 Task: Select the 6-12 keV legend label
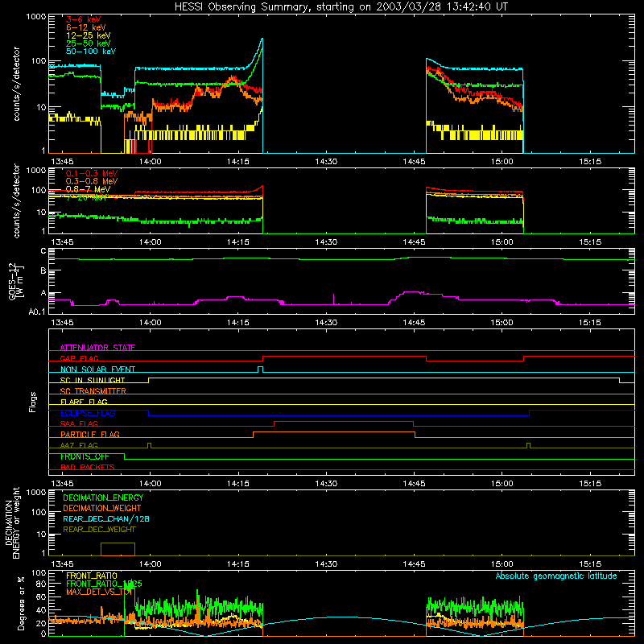tap(86, 27)
